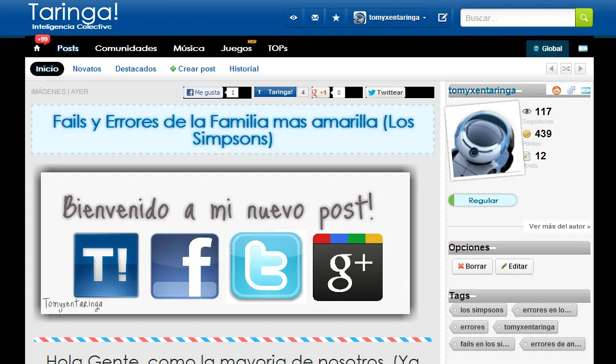
Task: Click the flag icon in author panel
Action: coord(586,91)
